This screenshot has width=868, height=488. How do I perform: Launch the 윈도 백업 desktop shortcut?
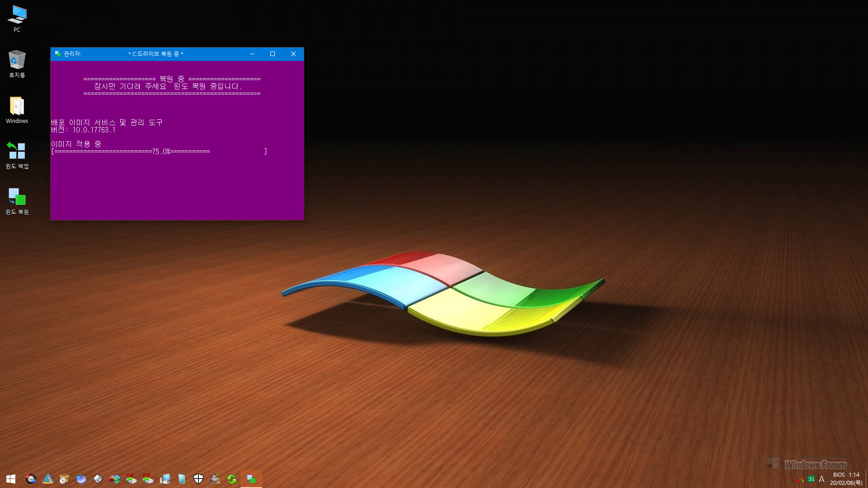(x=17, y=155)
